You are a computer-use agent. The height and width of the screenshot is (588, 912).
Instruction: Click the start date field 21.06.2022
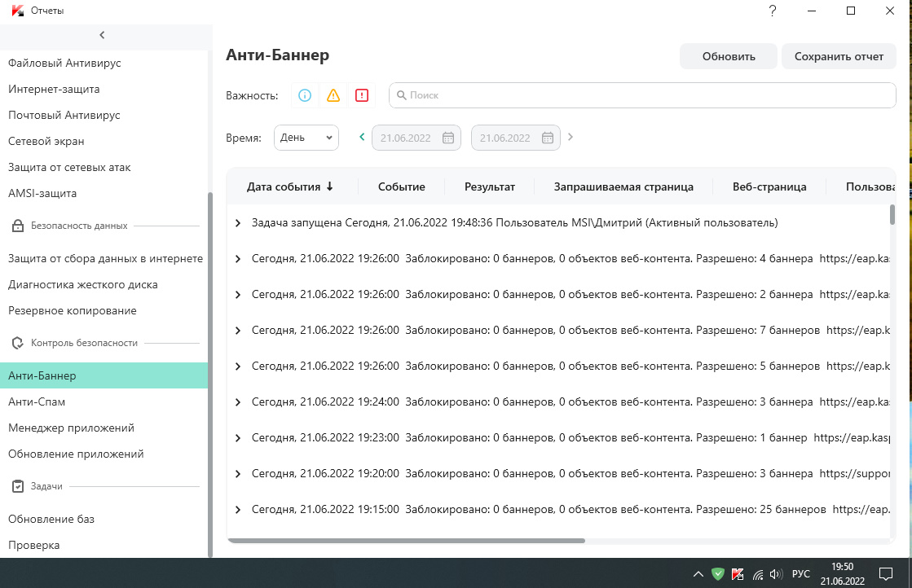[x=416, y=138]
